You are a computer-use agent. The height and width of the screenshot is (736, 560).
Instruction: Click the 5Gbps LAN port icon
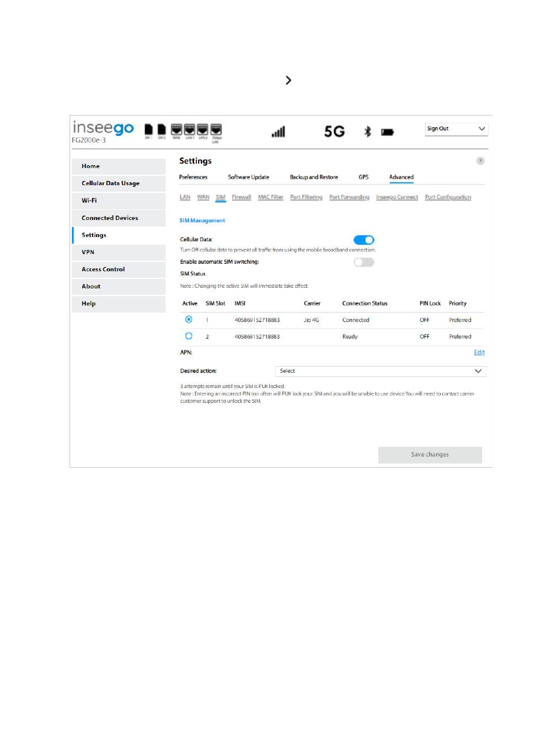coord(216,129)
